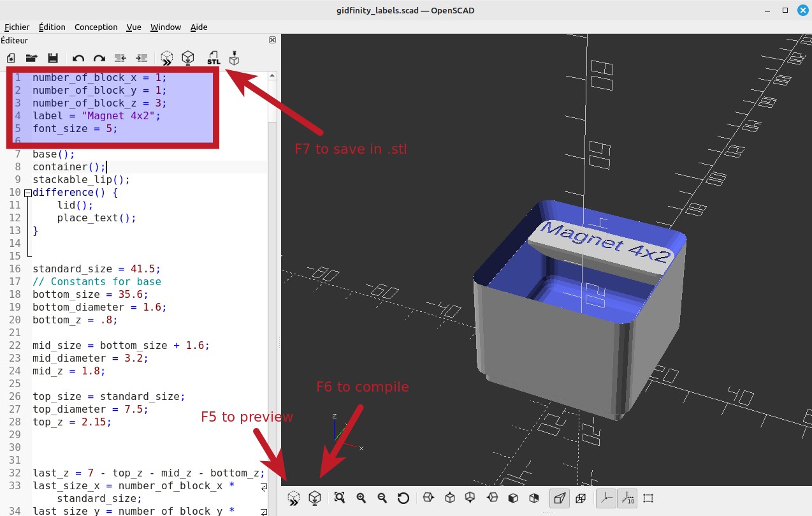Render the model with the F6 render icon
Viewport: 812px width, 516px height.
[x=315, y=498]
